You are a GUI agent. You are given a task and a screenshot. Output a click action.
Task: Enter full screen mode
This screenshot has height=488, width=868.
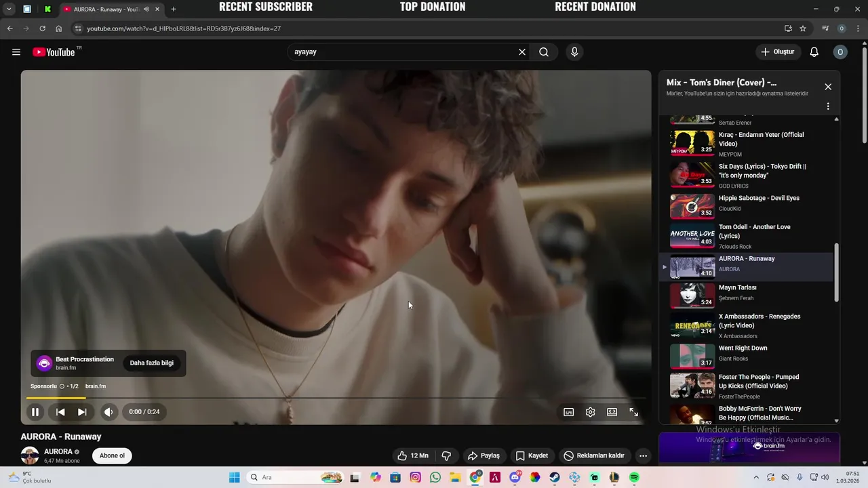point(634,412)
